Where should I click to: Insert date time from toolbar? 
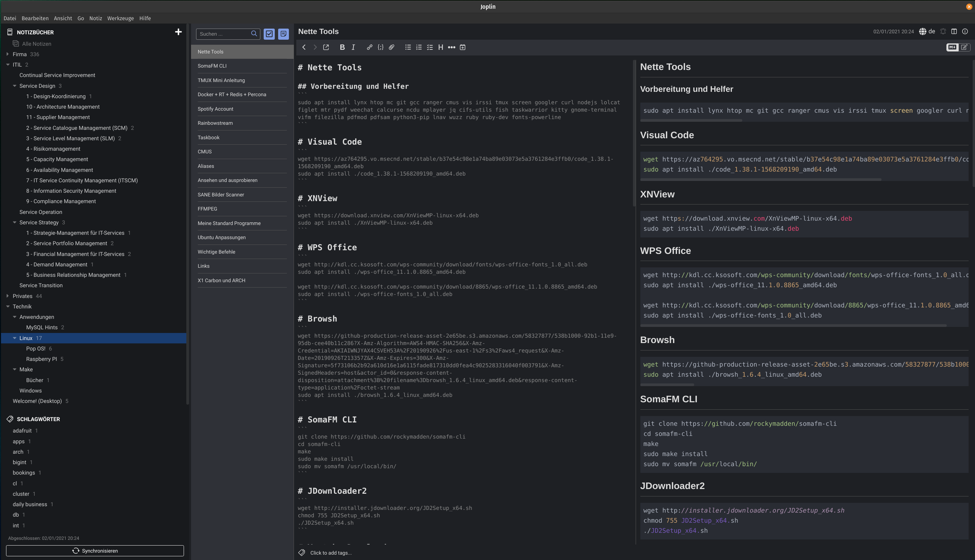(x=463, y=47)
